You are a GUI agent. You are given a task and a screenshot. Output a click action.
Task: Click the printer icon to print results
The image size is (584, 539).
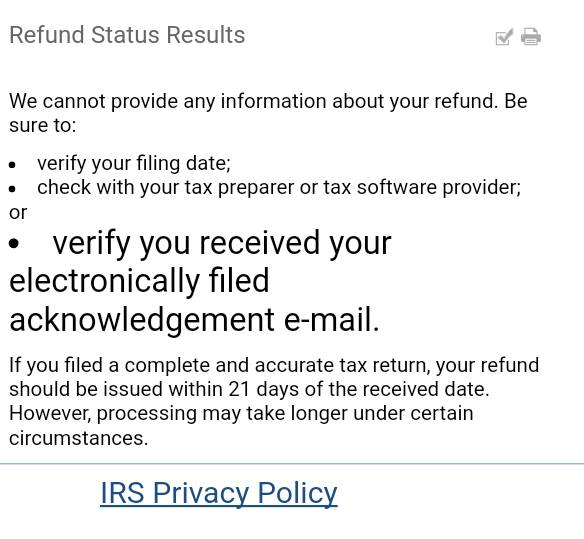531,37
